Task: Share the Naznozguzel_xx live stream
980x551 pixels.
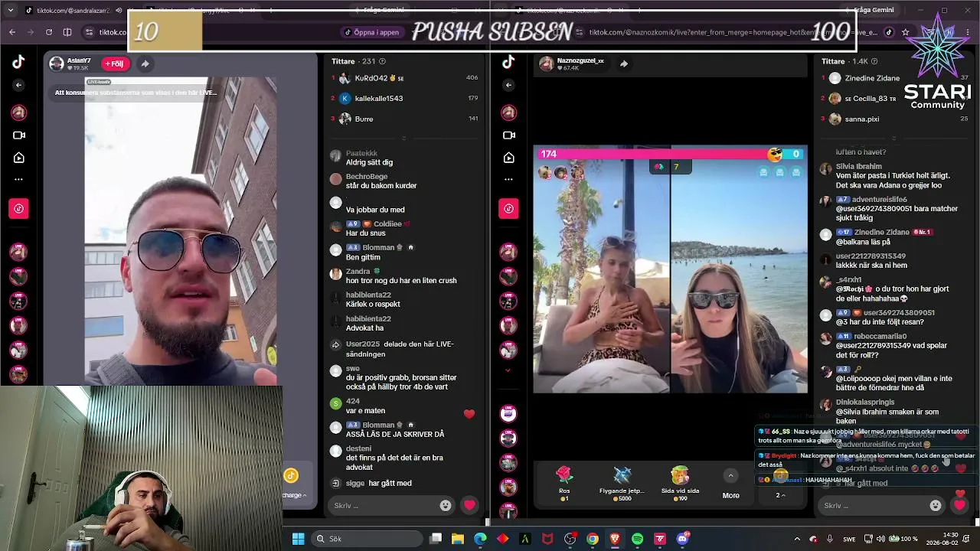Action: pos(624,64)
